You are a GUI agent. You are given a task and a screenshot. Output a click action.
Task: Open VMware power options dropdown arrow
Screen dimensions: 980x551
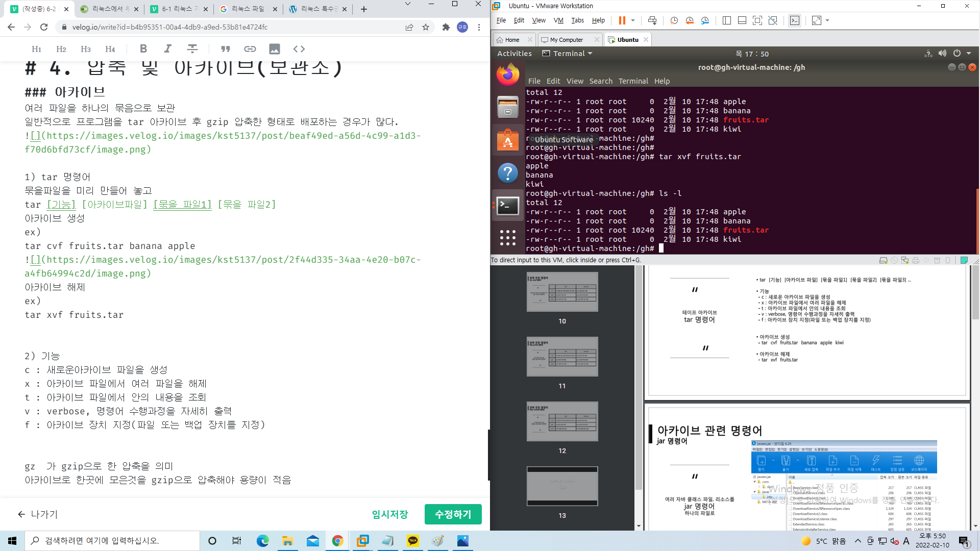(633, 20)
